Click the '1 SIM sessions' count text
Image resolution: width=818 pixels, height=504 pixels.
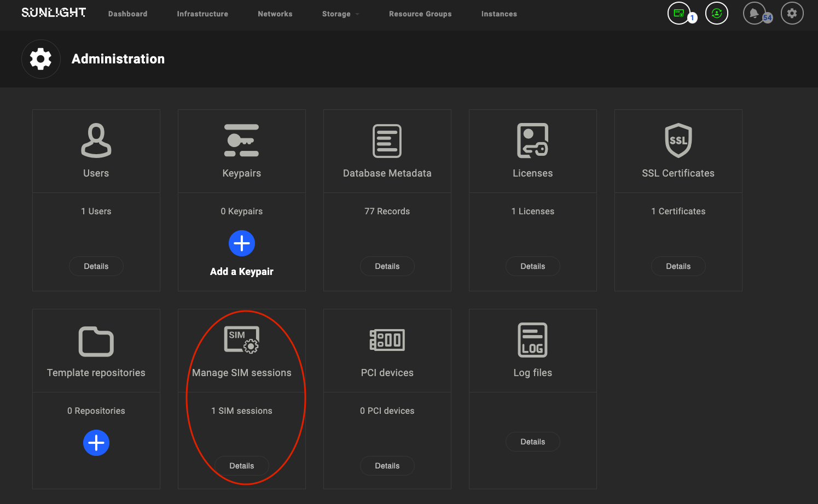242,411
